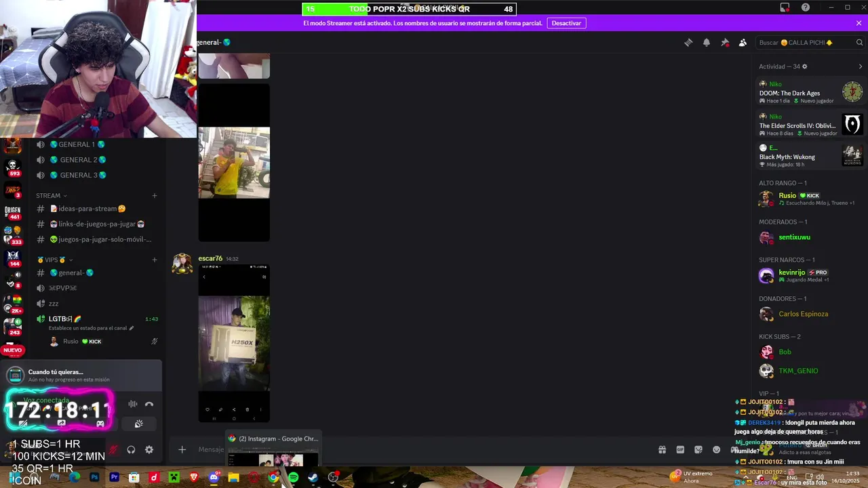This screenshot has height=488, width=868.
Task: Add a channel to STREAM category
Action: point(155,196)
